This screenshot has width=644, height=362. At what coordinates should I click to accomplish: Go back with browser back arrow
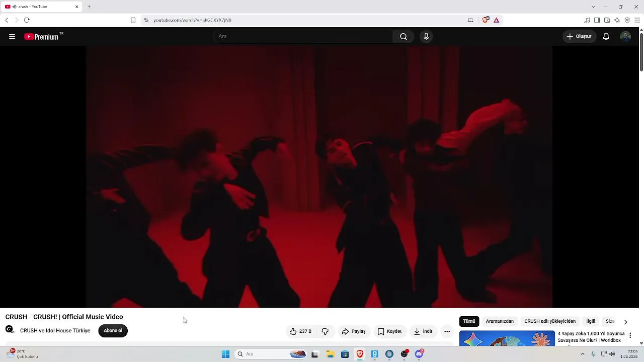(7, 20)
